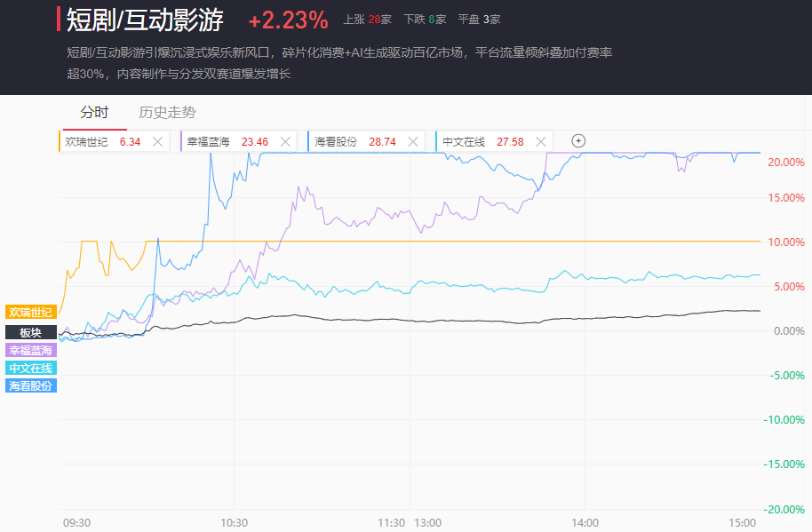Click the 幸福蓝海 stock chip name
Screen dimensions: 812x532
click(x=208, y=141)
